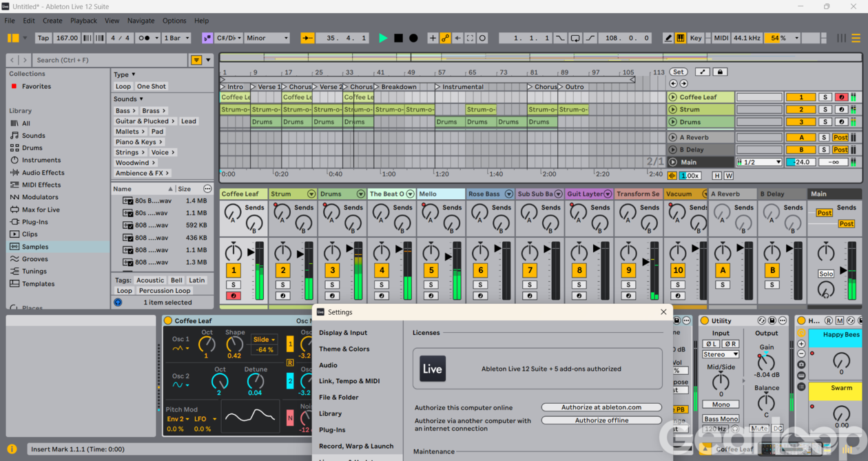Enable the Automation Arm button
This screenshot has width=868, height=461.
coord(445,39)
